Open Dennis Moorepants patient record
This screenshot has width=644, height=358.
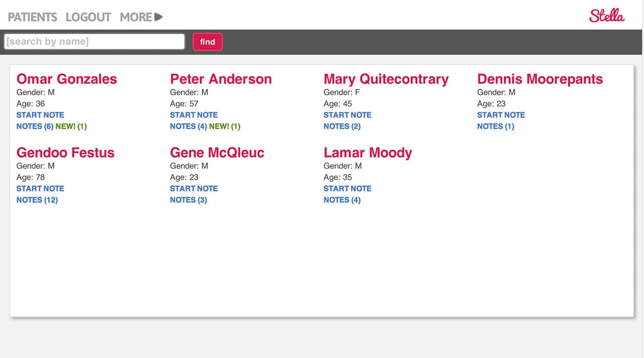tap(540, 79)
